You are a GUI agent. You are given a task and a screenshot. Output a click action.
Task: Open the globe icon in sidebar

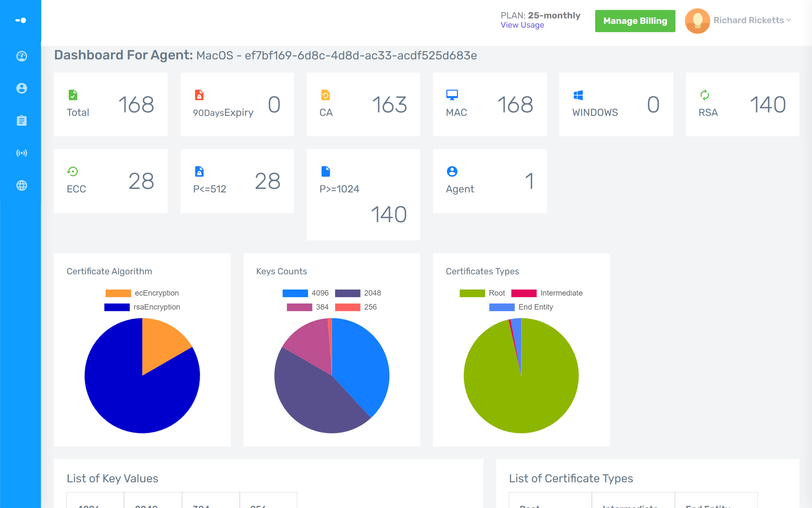22,185
